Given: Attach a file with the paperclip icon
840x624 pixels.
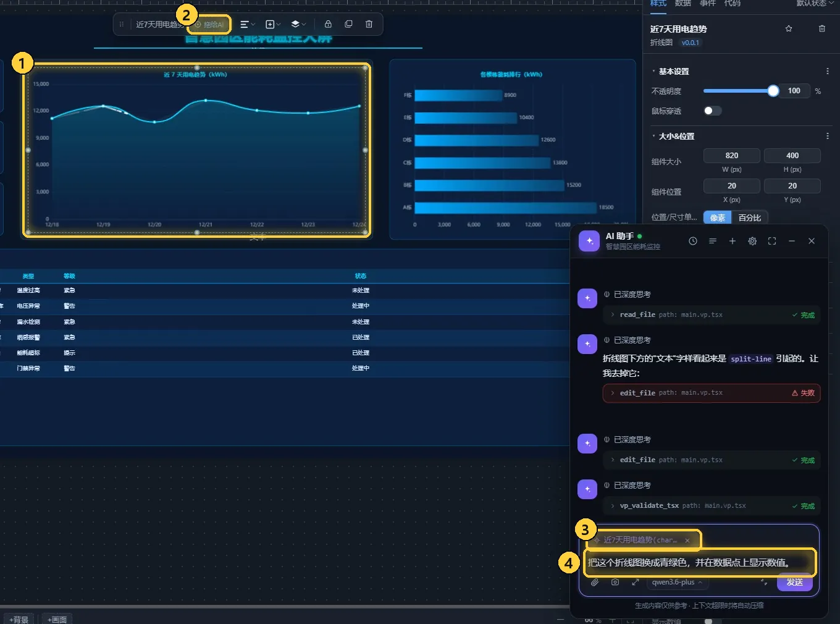Looking at the screenshot, I should click(595, 582).
